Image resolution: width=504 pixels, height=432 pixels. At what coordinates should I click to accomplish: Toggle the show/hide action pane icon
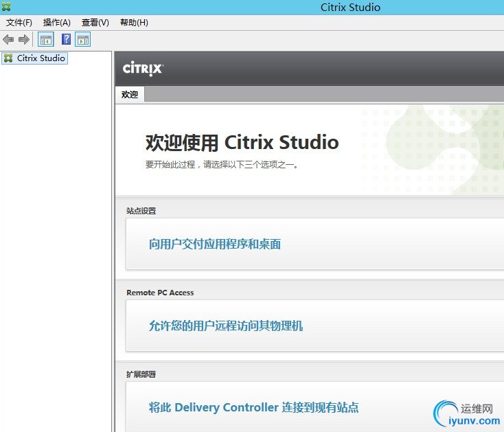tap(83, 40)
